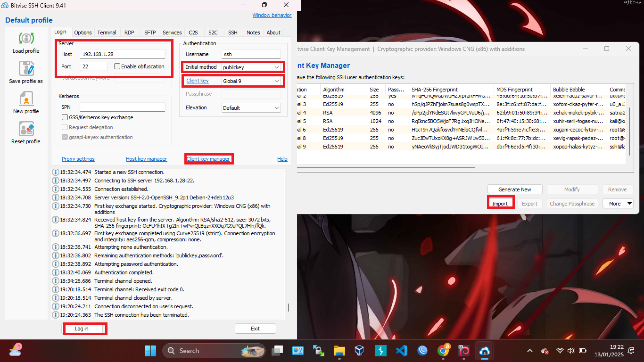Click the Bubble Babble column header
Image resolution: width=644 pixels, height=362 pixels.
coord(578,90)
